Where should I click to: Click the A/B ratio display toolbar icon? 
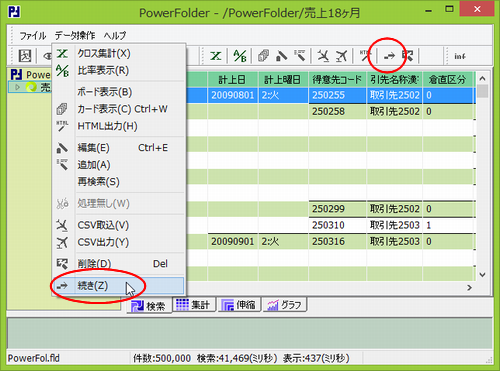[x=240, y=56]
